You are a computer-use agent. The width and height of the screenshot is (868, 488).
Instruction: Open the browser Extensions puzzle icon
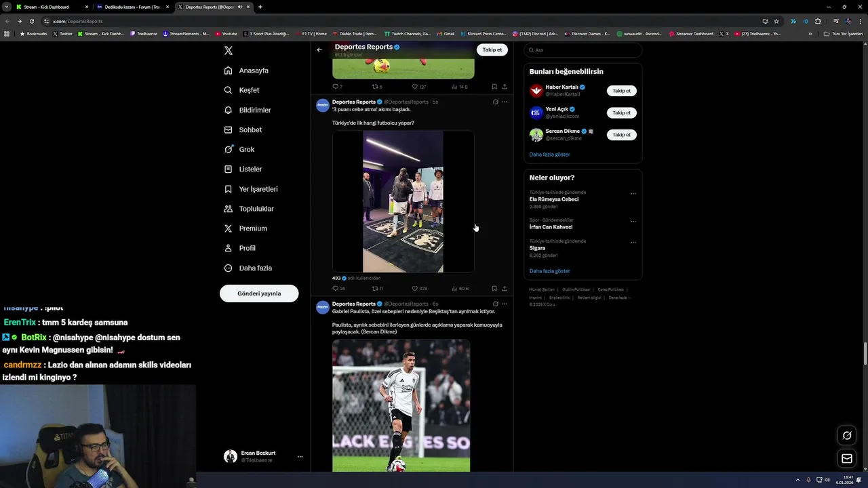818,21
